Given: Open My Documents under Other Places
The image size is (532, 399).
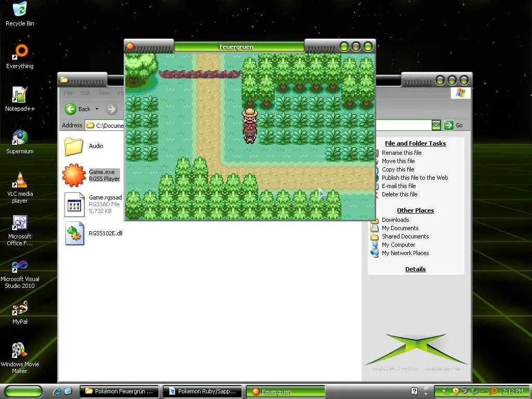Looking at the screenshot, I should pos(400,229).
